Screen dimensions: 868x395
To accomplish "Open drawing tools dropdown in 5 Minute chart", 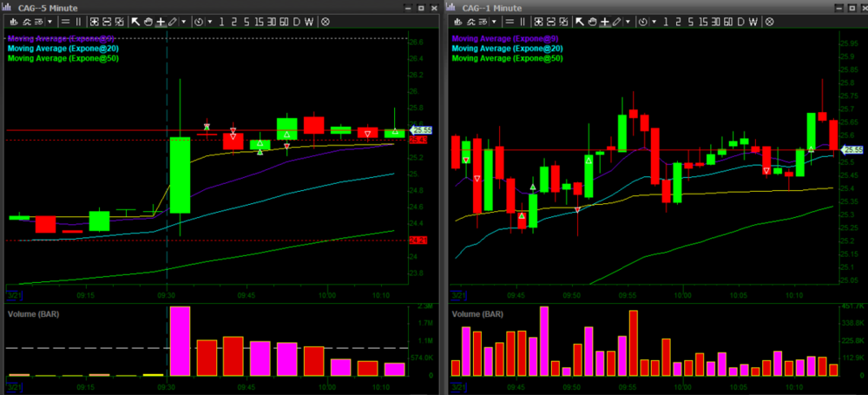I will (184, 21).
